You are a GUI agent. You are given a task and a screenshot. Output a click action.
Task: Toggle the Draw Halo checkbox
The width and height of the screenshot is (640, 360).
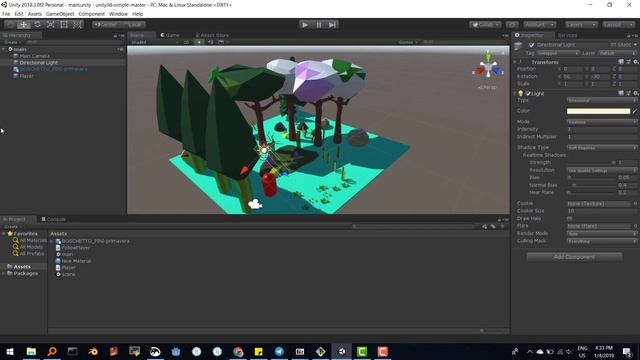point(569,218)
